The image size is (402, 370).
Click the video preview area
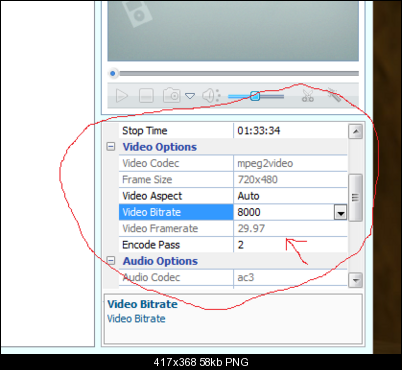pyautogui.click(x=233, y=31)
